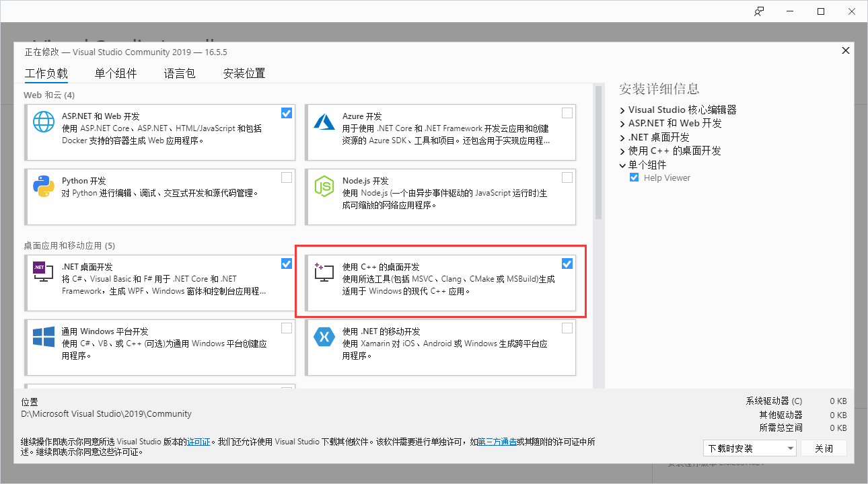The image size is (868, 484).
Task: Click the install path D:\Microsoft Visual Studio\2019\Community
Action: click(106, 414)
